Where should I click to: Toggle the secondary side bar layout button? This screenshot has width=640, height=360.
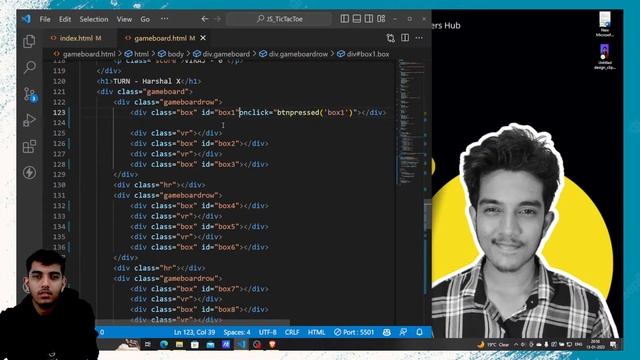(x=369, y=19)
